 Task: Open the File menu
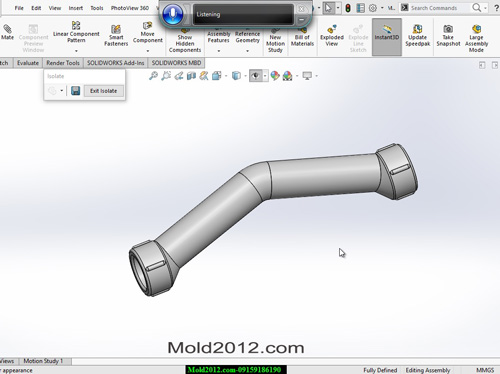tap(19, 8)
